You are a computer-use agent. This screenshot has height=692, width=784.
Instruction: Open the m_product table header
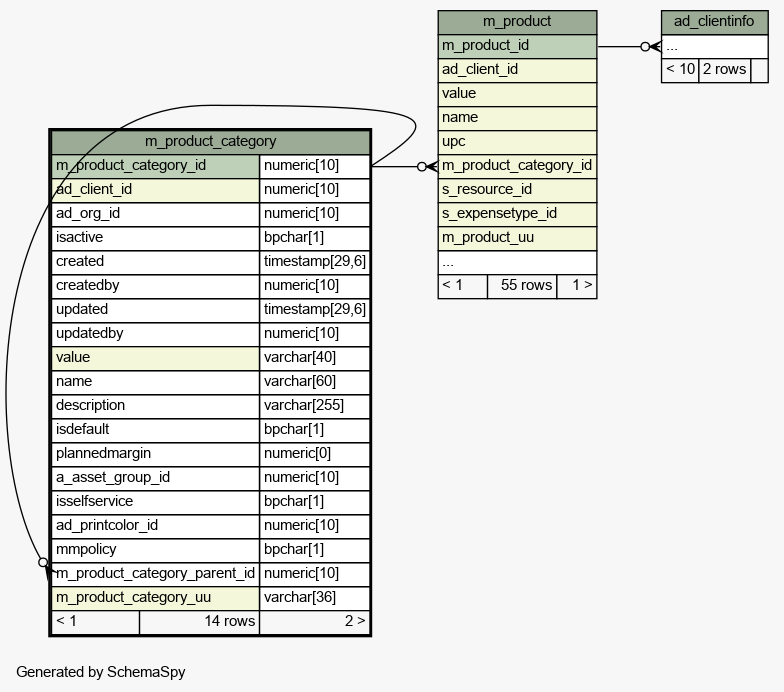click(x=517, y=21)
